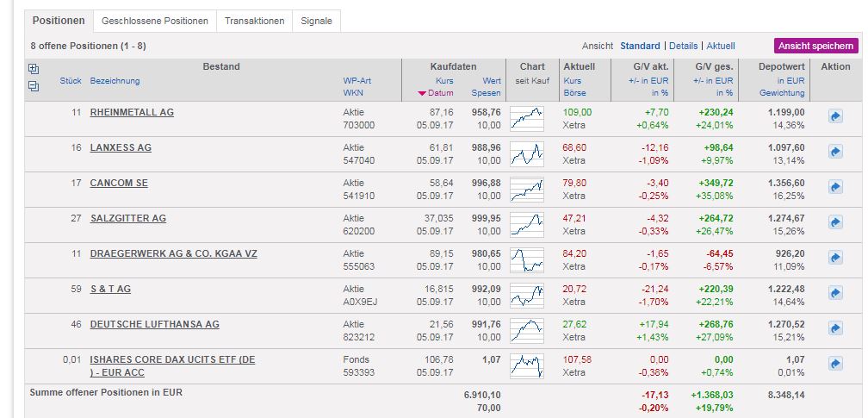Switch to Geschlossene Positionen tab
Viewport: 868px width, 418px height.
click(x=155, y=21)
